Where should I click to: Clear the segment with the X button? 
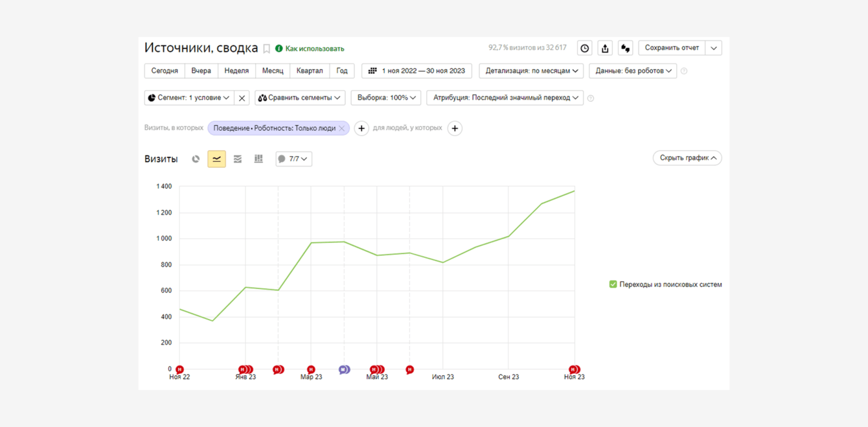[x=242, y=98]
